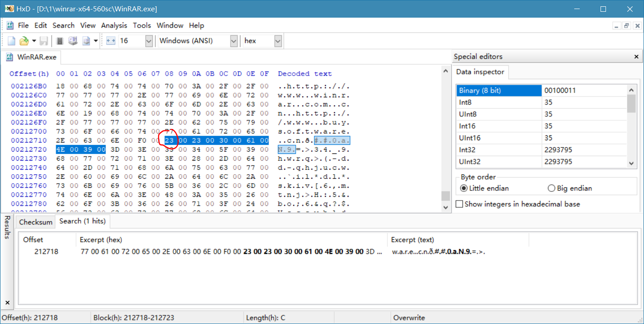Viewport: 644px width, 324px height.
Task: Click the UInt32 row label
Action: coord(470,162)
